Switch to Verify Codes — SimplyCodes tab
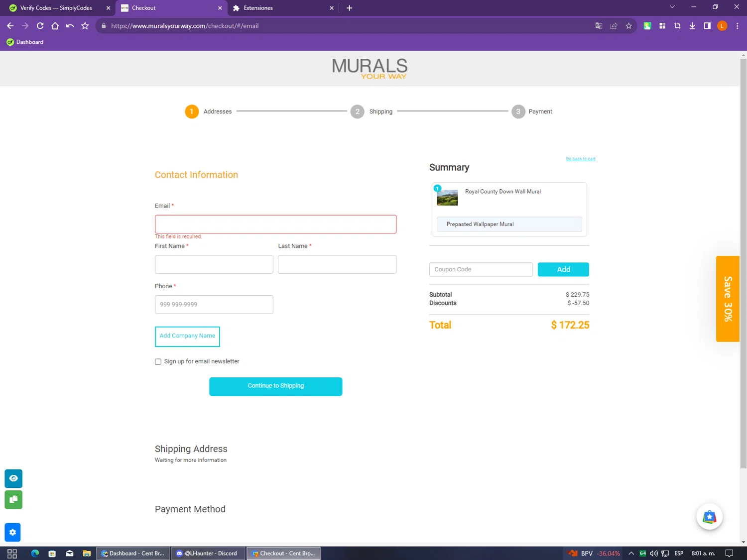The width and height of the screenshot is (747, 560). click(56, 8)
